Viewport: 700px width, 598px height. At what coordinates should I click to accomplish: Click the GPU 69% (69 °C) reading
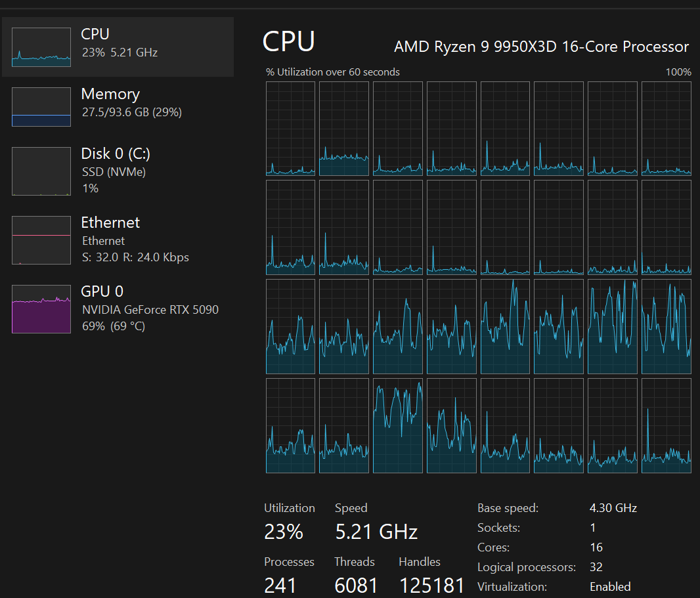pos(114,326)
